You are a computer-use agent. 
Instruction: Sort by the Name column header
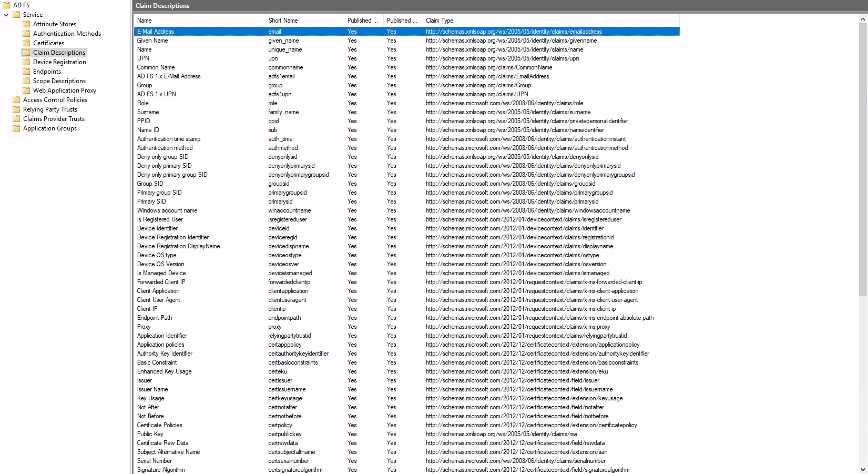(x=199, y=21)
